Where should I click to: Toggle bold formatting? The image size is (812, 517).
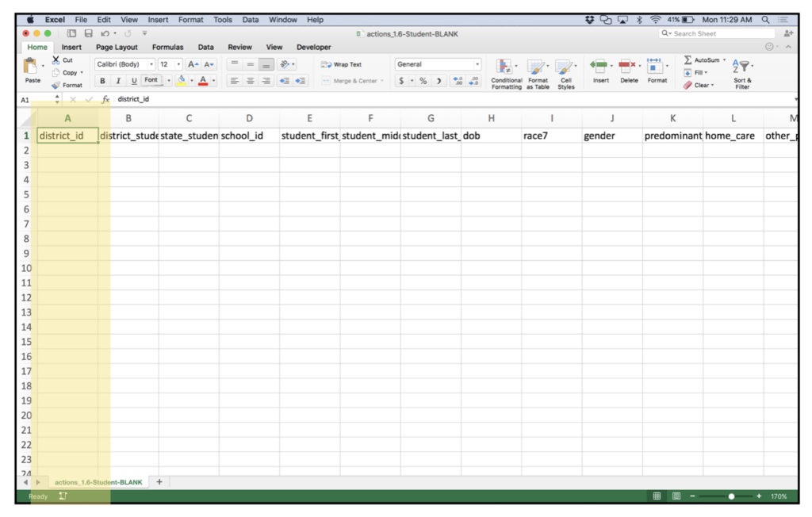pyautogui.click(x=102, y=81)
